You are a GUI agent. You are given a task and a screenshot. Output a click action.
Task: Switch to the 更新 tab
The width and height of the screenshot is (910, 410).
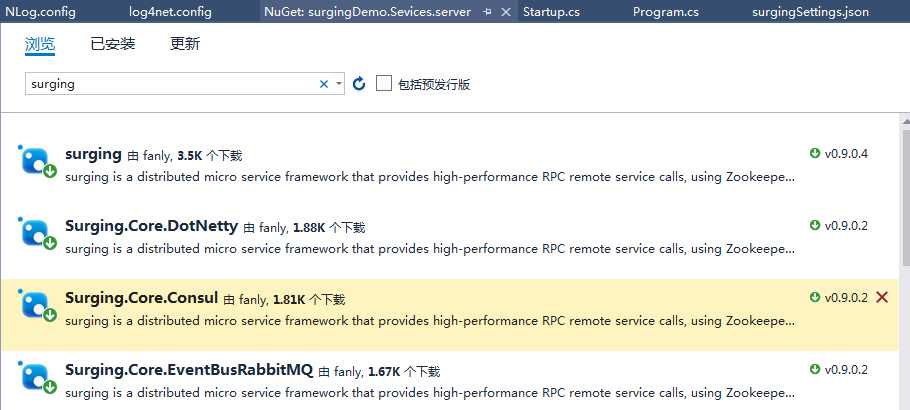tap(185, 44)
